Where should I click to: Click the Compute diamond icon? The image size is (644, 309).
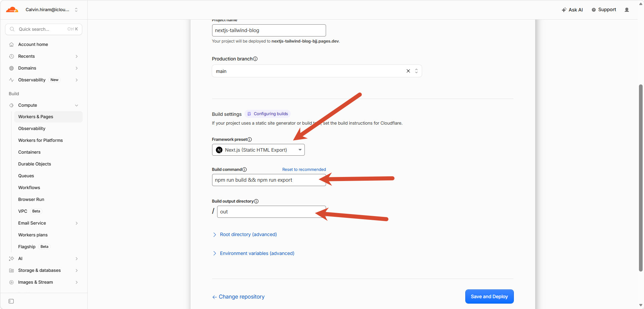click(x=11, y=105)
